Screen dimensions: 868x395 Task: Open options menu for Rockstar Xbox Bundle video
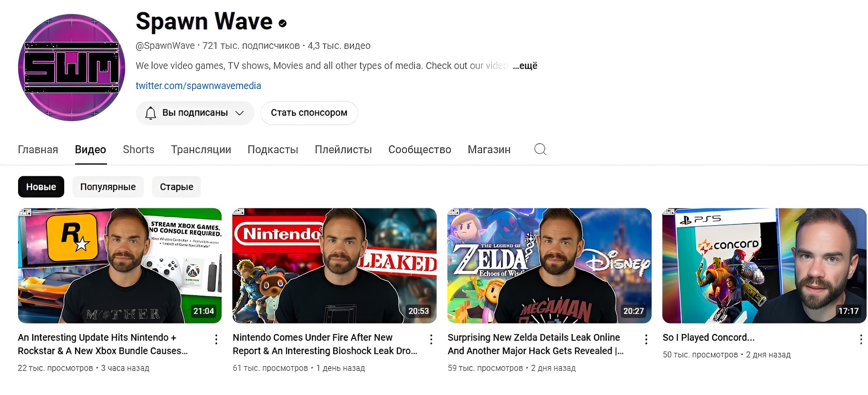216,339
